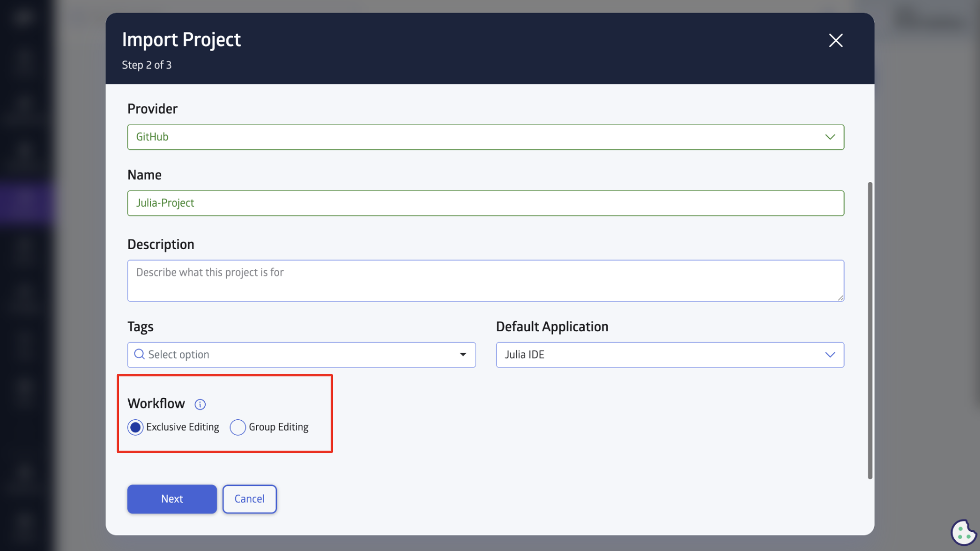Open Default Application Julia IDE dropdown
The width and height of the screenshot is (980, 551).
coord(670,355)
